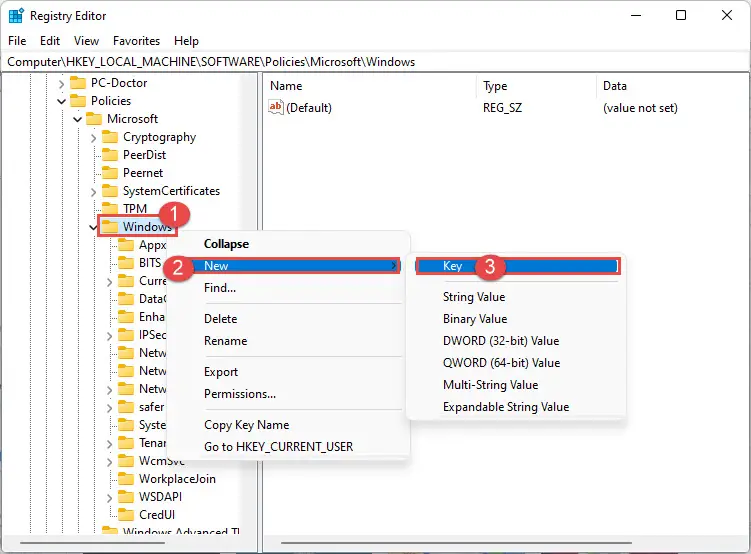Create a new Key from the submenu

pos(517,266)
